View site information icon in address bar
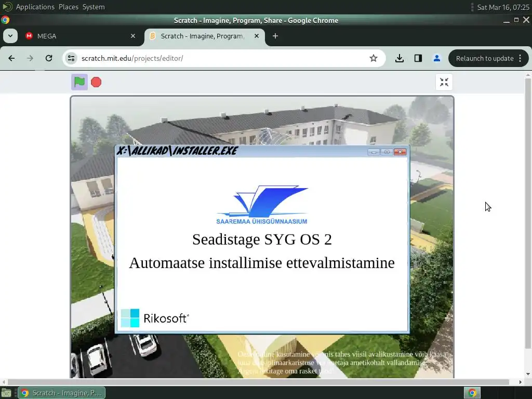 [x=71, y=58]
